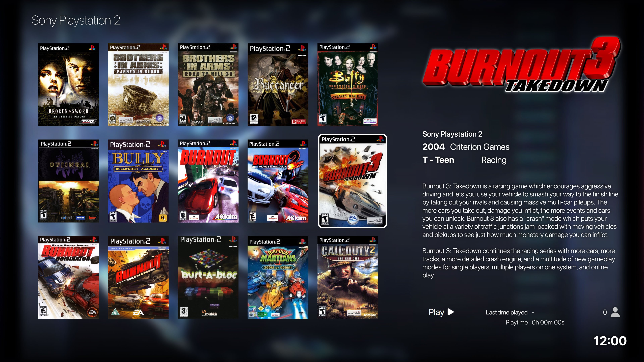Click the highlighted Burnout 3 Takedown cover

pyautogui.click(x=353, y=181)
